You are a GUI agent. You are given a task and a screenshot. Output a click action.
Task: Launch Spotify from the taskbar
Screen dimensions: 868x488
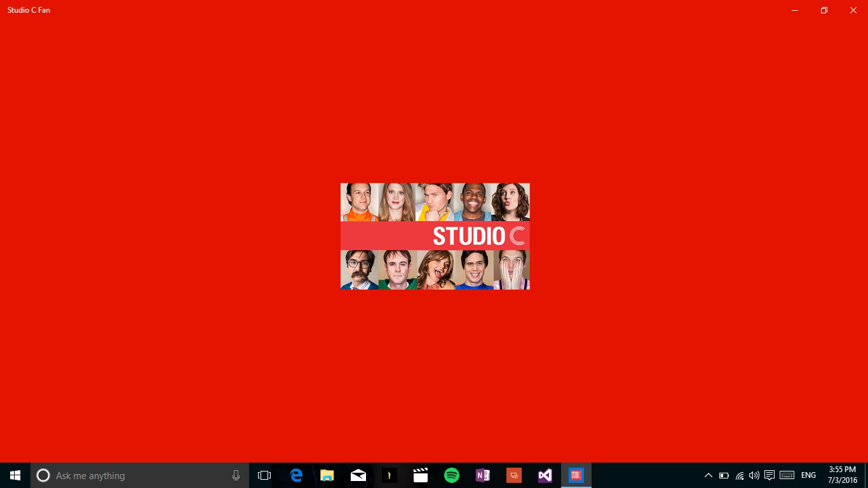(x=452, y=475)
